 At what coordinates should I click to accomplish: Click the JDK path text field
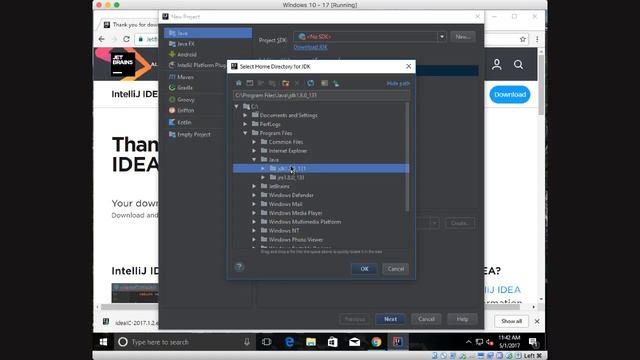pyautogui.click(x=321, y=96)
